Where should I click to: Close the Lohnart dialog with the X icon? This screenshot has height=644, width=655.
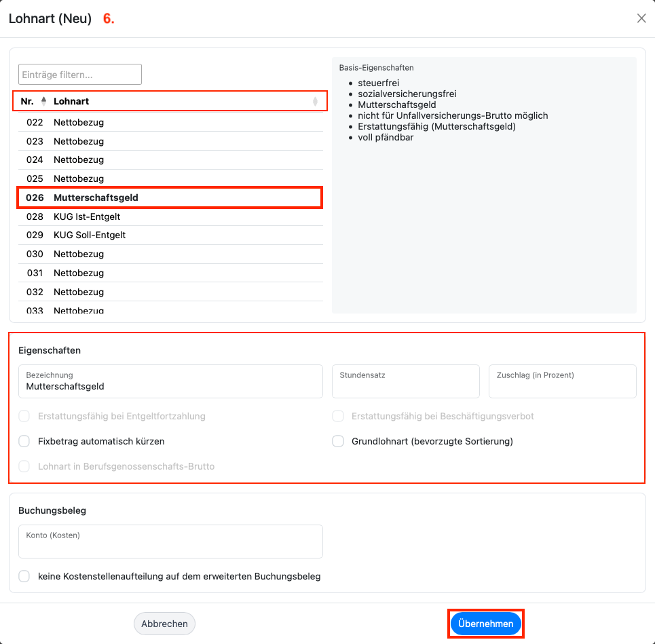coord(641,18)
